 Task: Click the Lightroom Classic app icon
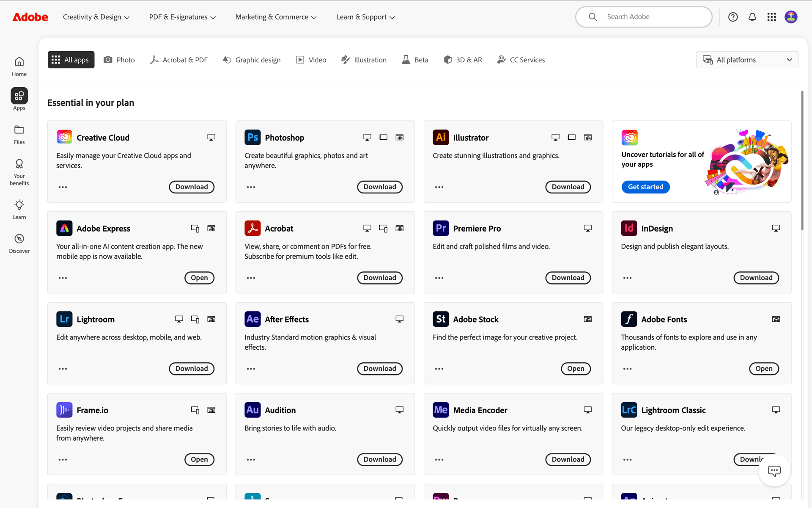pos(629,410)
